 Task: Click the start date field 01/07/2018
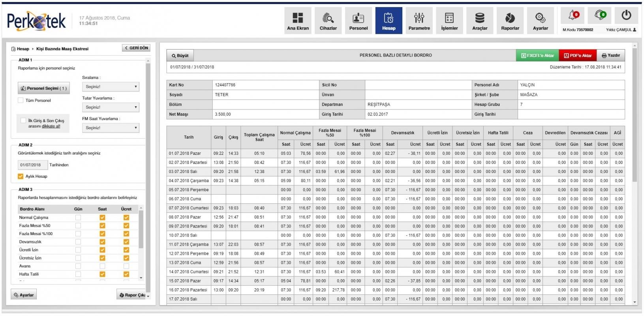coord(32,165)
